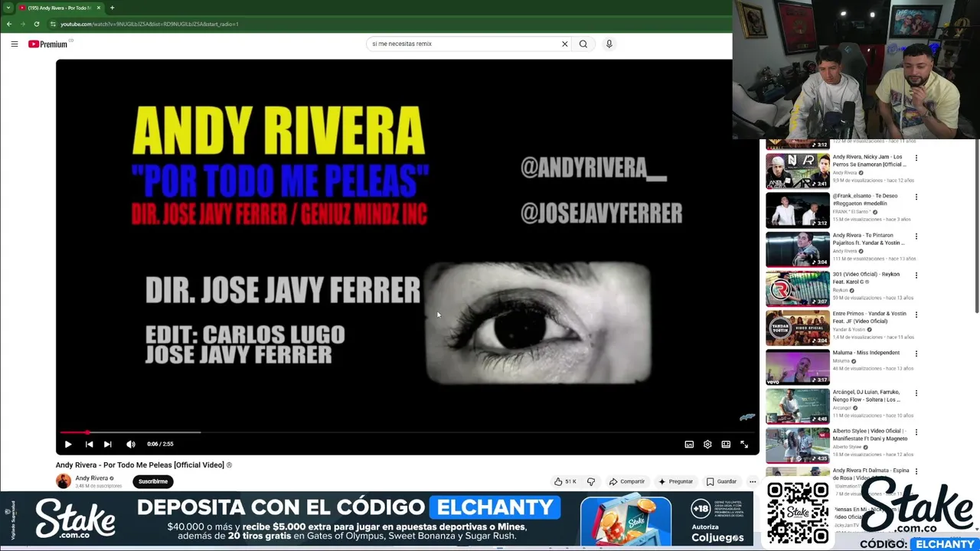The width and height of the screenshot is (980, 551).
Task: Open the browser tab search dropdown
Action: pos(8,8)
